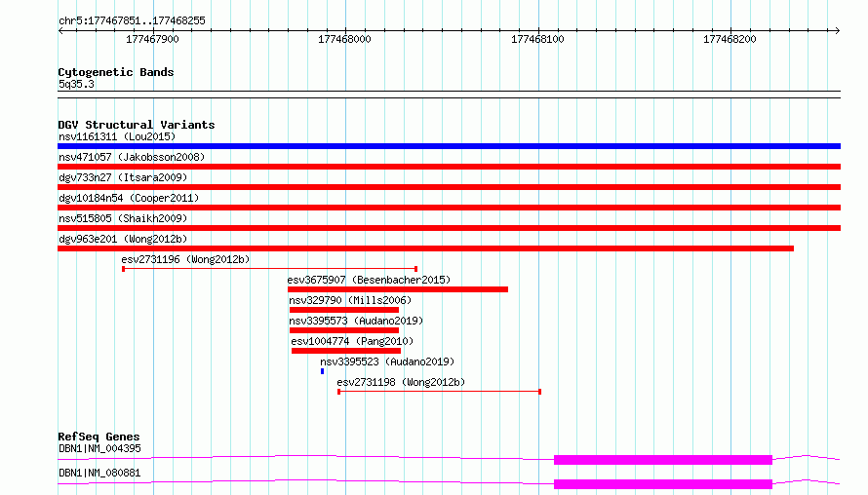868x495 pixels.
Task: Open the nsv3395523 (Audano2019) label
Action: (387, 362)
